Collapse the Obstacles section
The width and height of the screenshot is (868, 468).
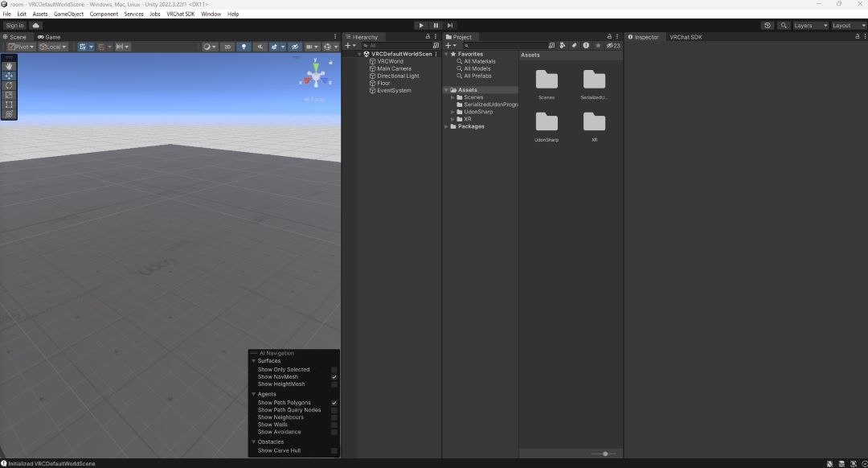pyautogui.click(x=253, y=441)
